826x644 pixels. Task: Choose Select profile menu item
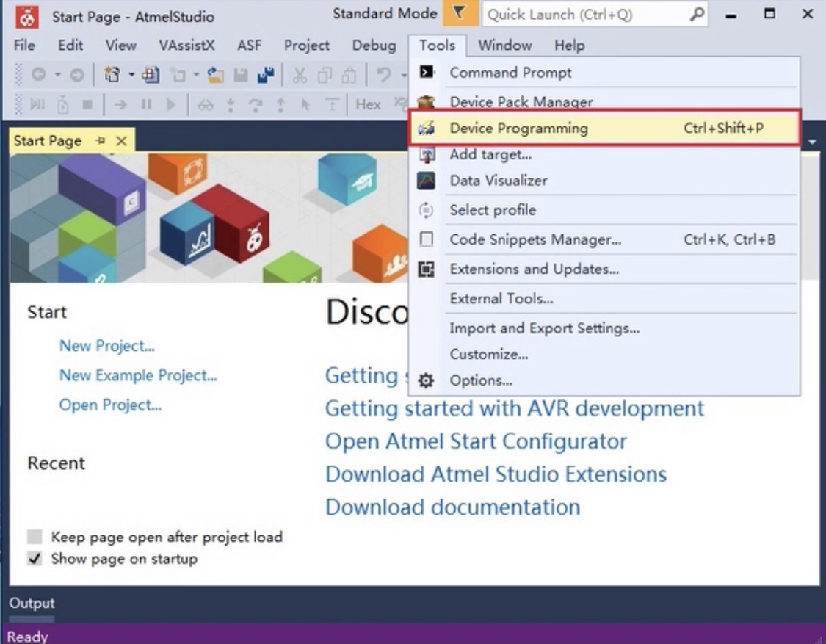(604, 210)
